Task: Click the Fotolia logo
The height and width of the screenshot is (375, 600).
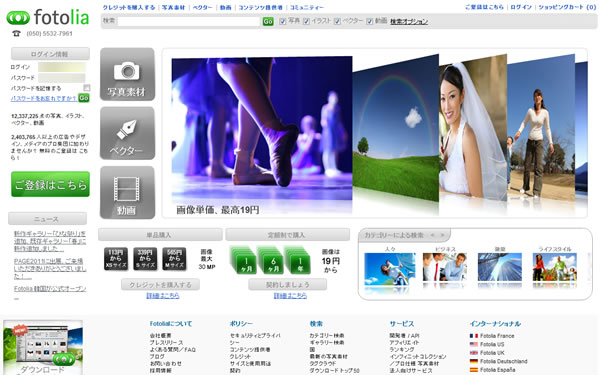Action: click(48, 17)
